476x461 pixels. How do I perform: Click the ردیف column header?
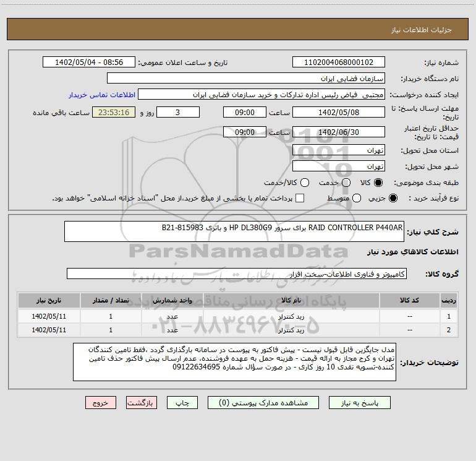point(449,300)
